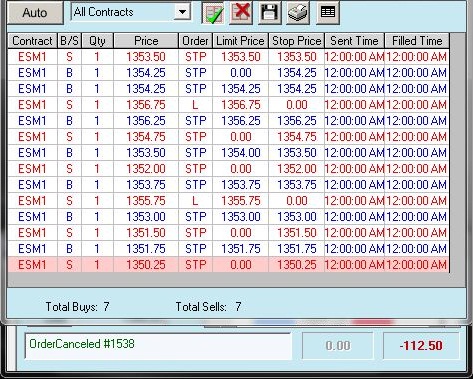
Task: Select the price cell 1352.00
Action: (146, 169)
